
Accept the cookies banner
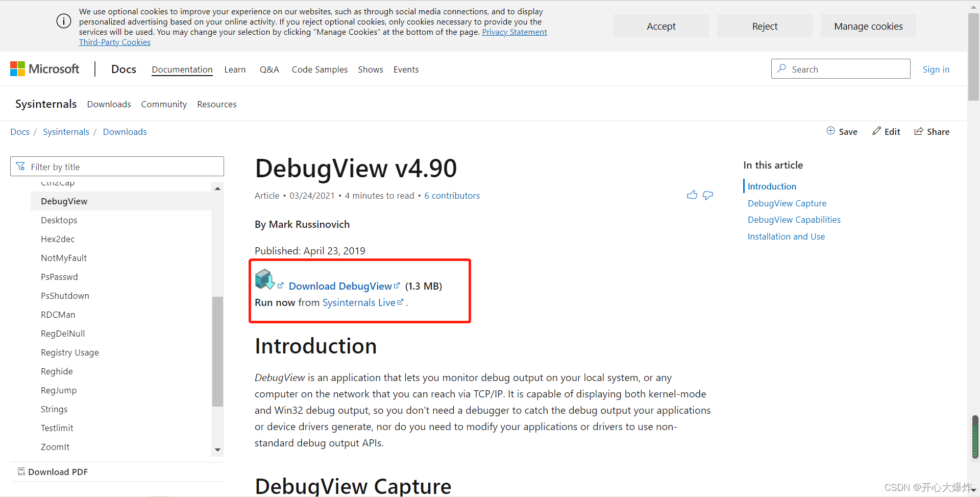coord(660,26)
